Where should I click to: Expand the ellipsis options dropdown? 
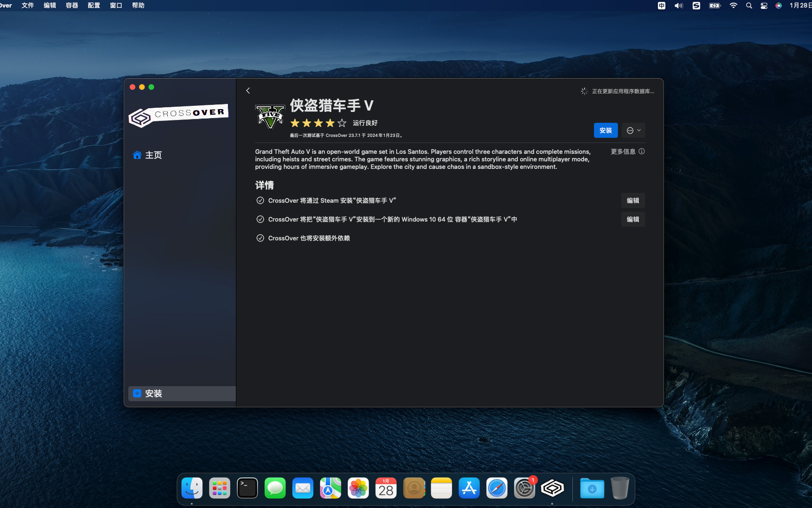pos(633,130)
